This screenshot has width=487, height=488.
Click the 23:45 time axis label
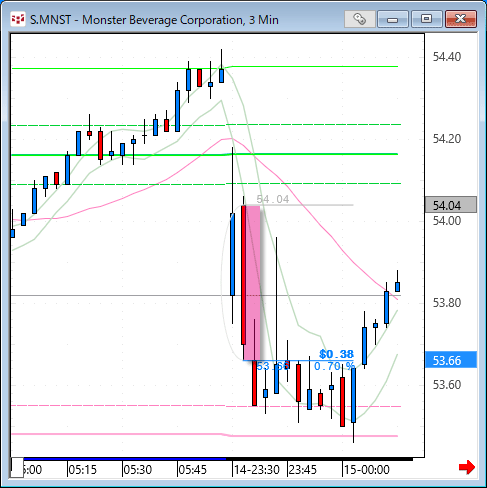coord(302,470)
